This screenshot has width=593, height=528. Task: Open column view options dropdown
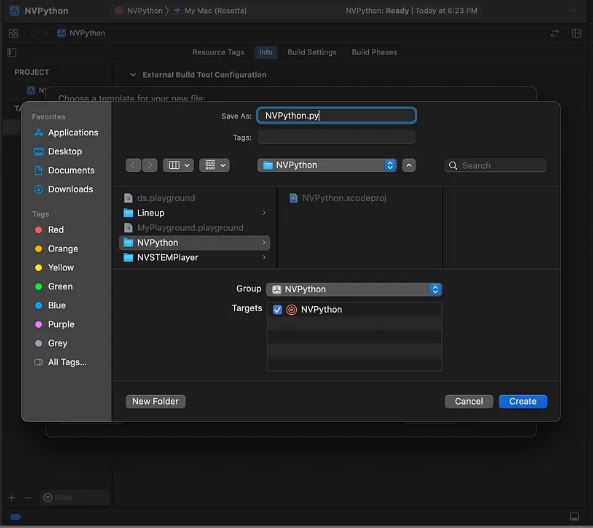179,165
